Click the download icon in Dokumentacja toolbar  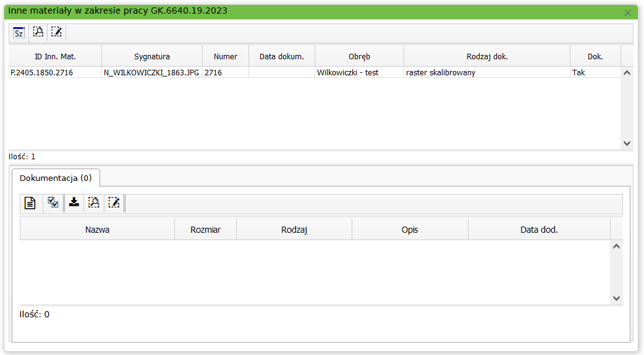pos(74,202)
